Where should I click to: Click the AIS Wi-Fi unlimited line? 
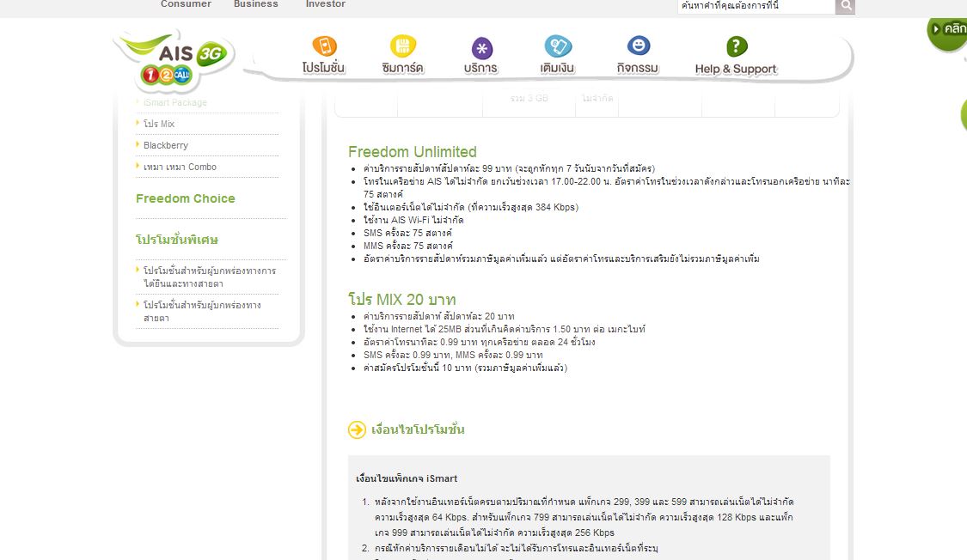tap(413, 220)
